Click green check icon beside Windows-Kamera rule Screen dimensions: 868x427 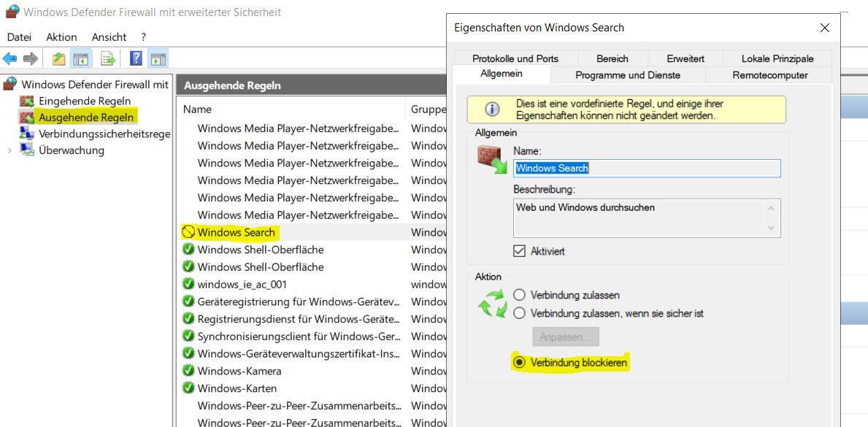coord(188,371)
